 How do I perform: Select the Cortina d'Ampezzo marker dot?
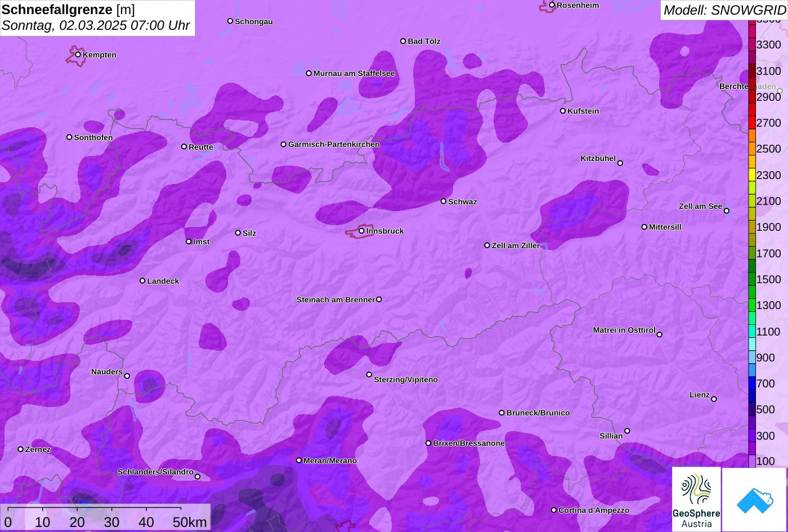[x=554, y=510]
